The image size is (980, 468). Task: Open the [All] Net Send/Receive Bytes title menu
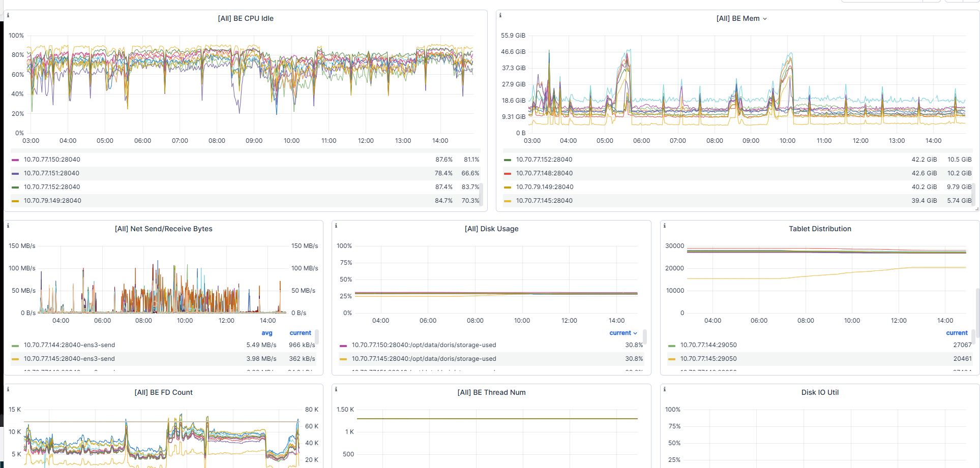tap(164, 229)
